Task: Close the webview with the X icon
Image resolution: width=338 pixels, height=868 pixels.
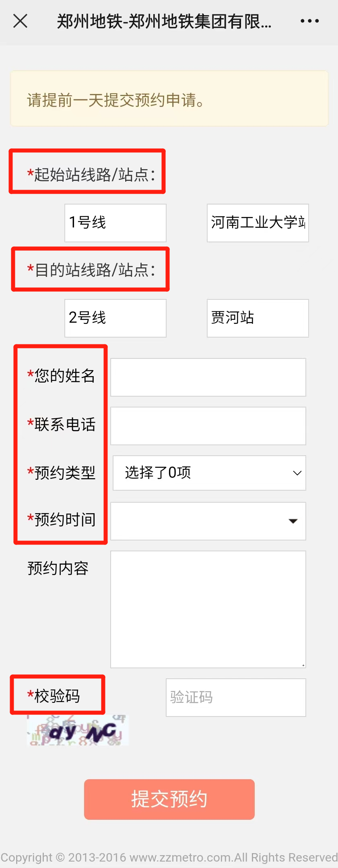Action: (x=20, y=21)
